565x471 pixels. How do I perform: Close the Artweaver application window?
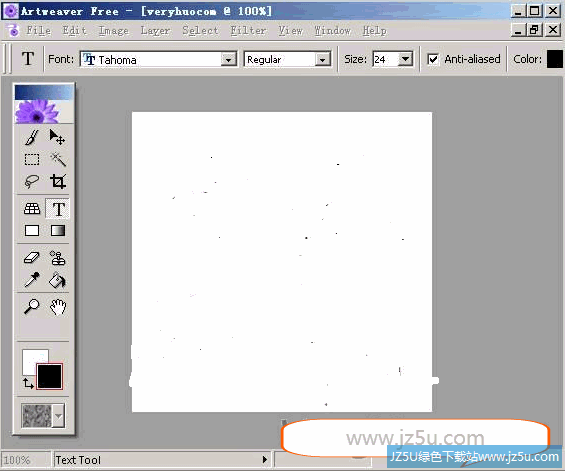(x=553, y=11)
